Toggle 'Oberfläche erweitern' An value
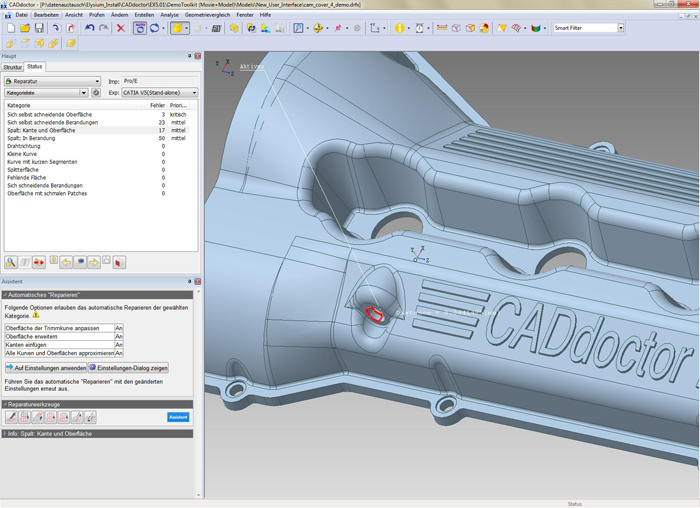Screen dimensions: 700x508 pyautogui.click(x=119, y=336)
